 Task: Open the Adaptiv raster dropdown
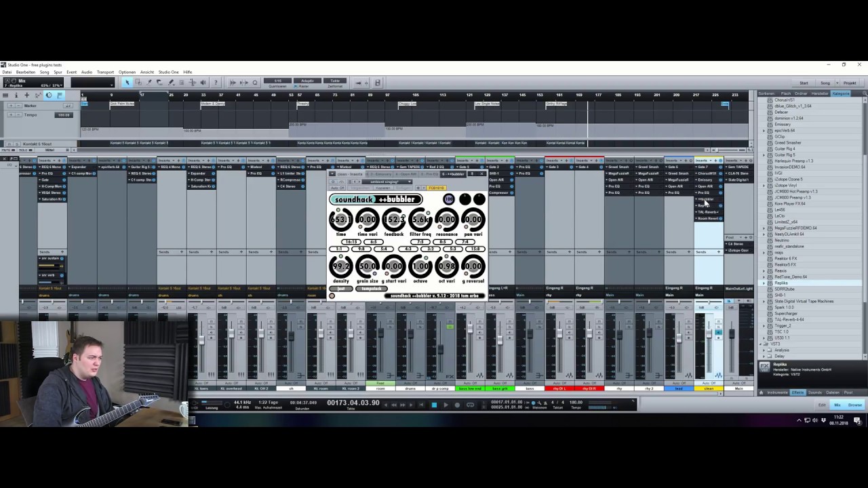click(307, 81)
